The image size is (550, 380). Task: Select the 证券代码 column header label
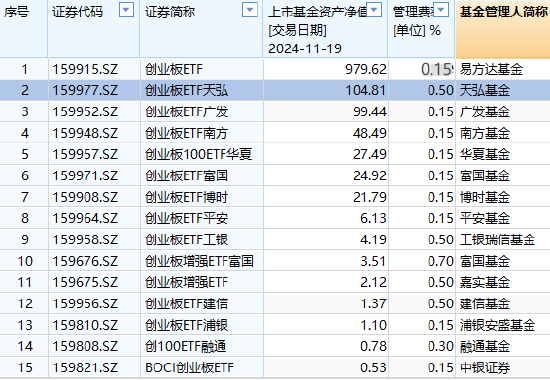pyautogui.click(x=78, y=12)
